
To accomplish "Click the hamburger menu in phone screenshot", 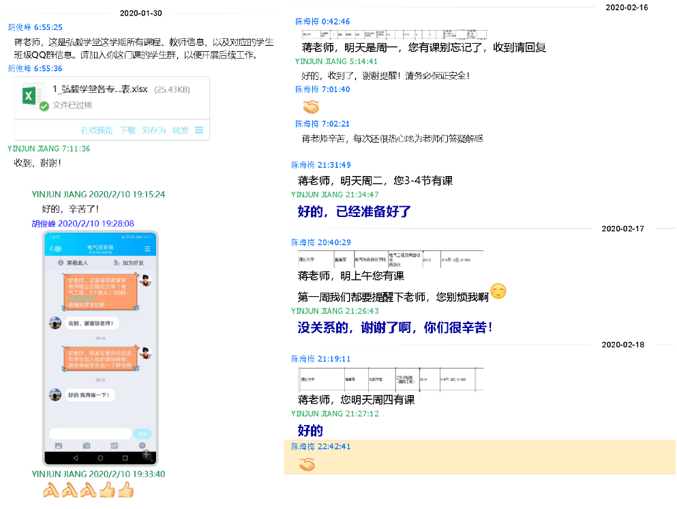I will [x=148, y=248].
